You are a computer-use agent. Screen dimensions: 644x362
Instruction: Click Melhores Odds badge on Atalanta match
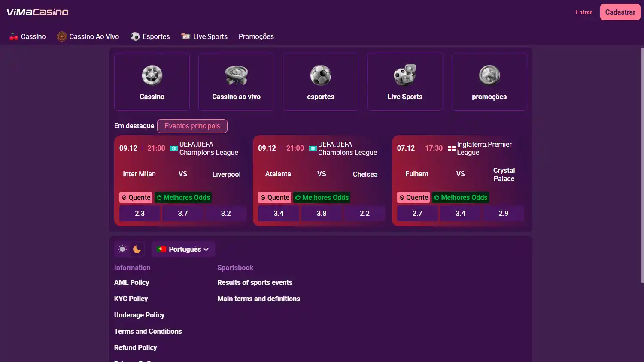[x=322, y=197]
